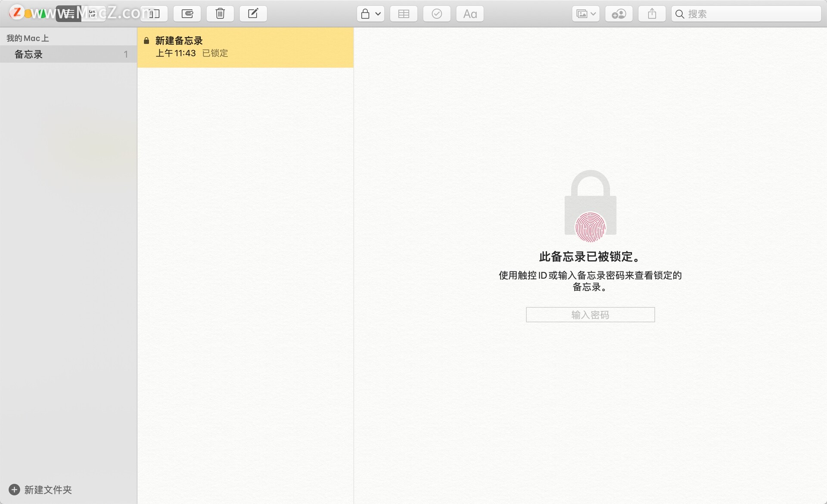
Task: Select the locked note 新建备忘录
Action: pyautogui.click(x=246, y=47)
